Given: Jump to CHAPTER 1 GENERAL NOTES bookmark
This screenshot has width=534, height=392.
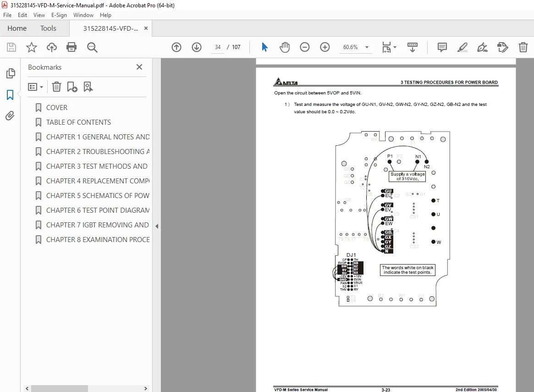Looking at the screenshot, I should click(98, 137).
